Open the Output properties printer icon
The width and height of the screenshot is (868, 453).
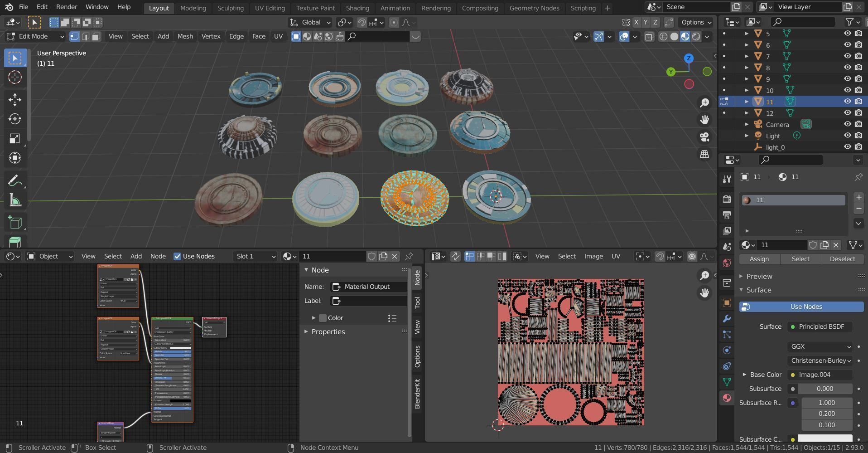tap(727, 215)
